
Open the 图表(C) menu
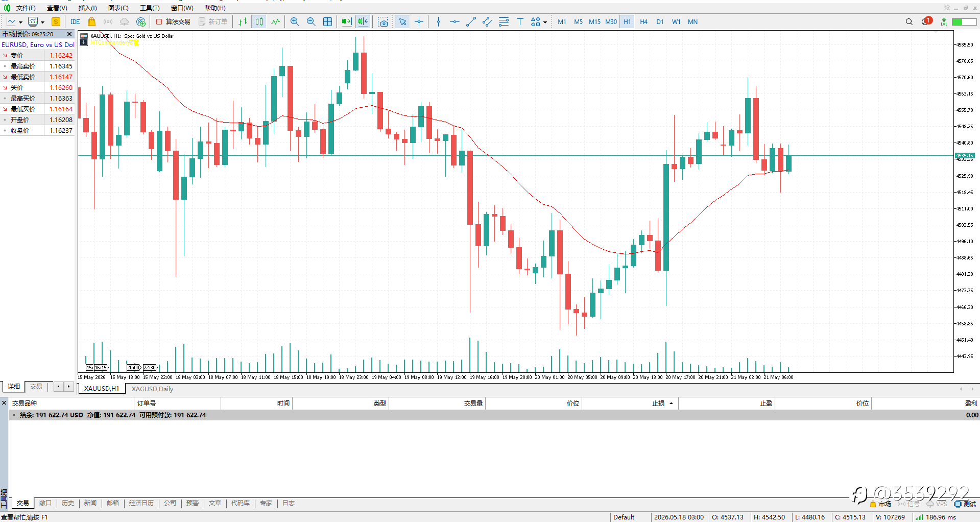118,8
